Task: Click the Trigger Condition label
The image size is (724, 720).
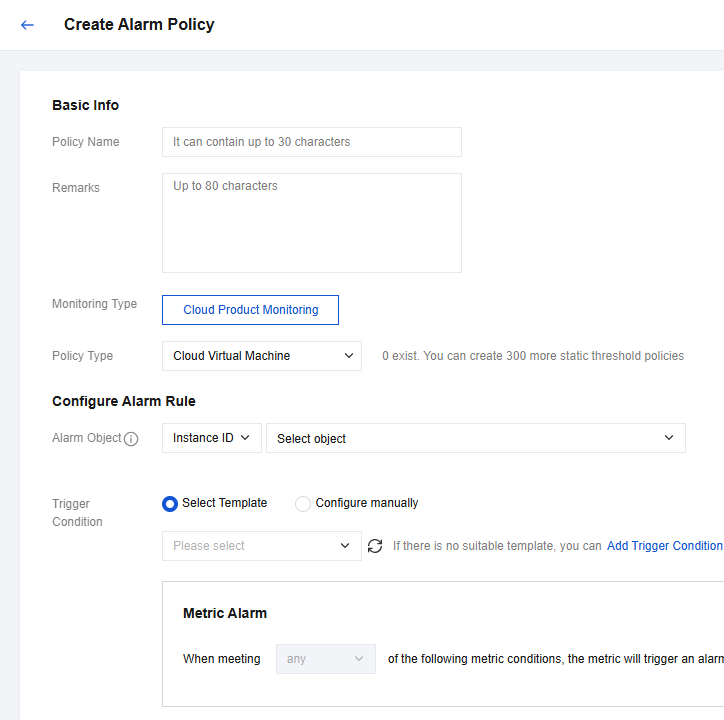Action: [77, 513]
